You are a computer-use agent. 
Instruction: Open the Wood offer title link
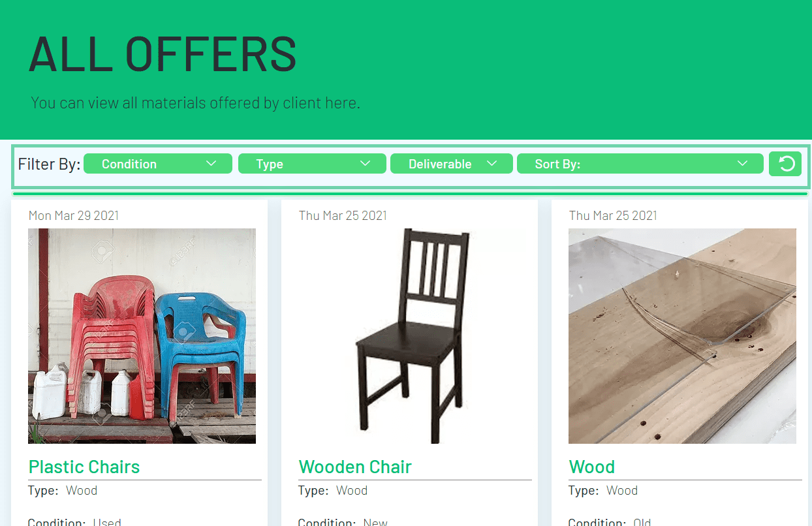[x=592, y=467]
